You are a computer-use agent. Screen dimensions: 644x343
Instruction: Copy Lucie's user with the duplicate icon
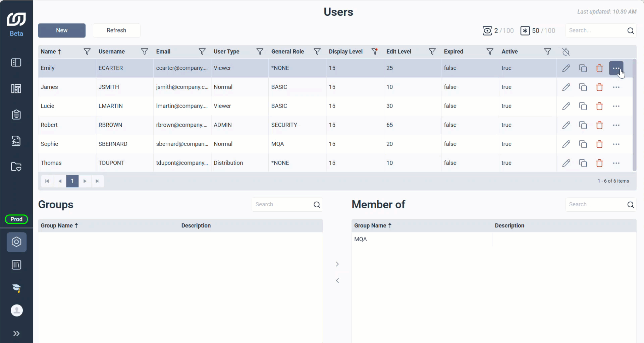[583, 106]
